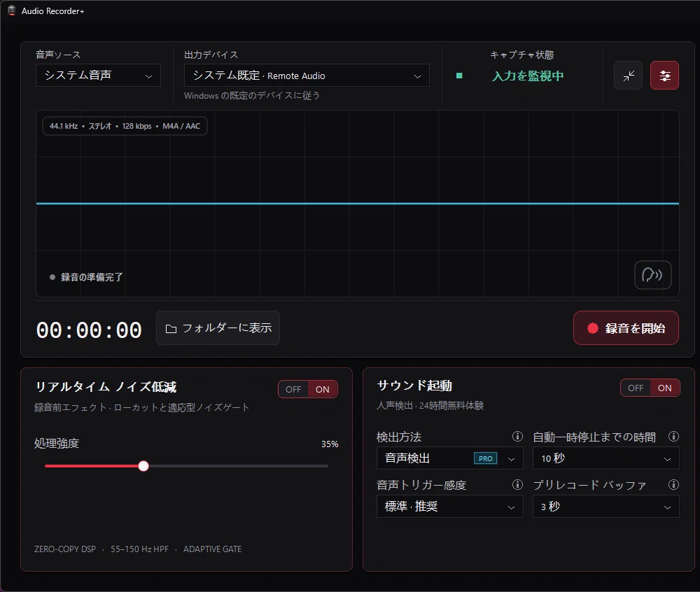
Task: Click the サウンド起動 heading
Action: click(414, 386)
